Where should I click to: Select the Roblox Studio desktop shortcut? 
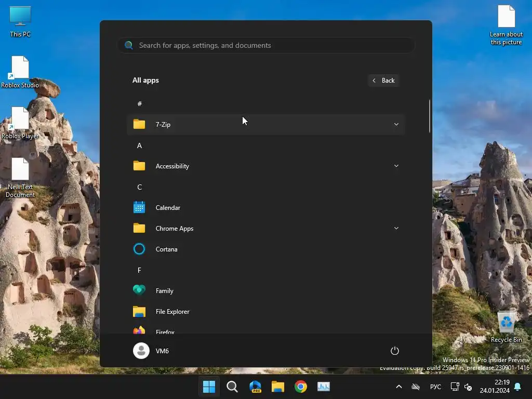click(x=20, y=72)
